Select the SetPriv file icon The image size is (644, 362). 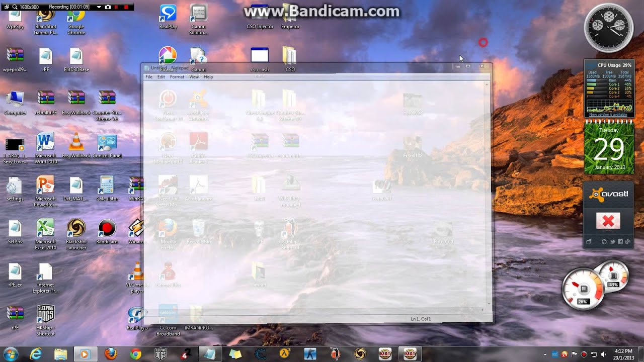15,232
